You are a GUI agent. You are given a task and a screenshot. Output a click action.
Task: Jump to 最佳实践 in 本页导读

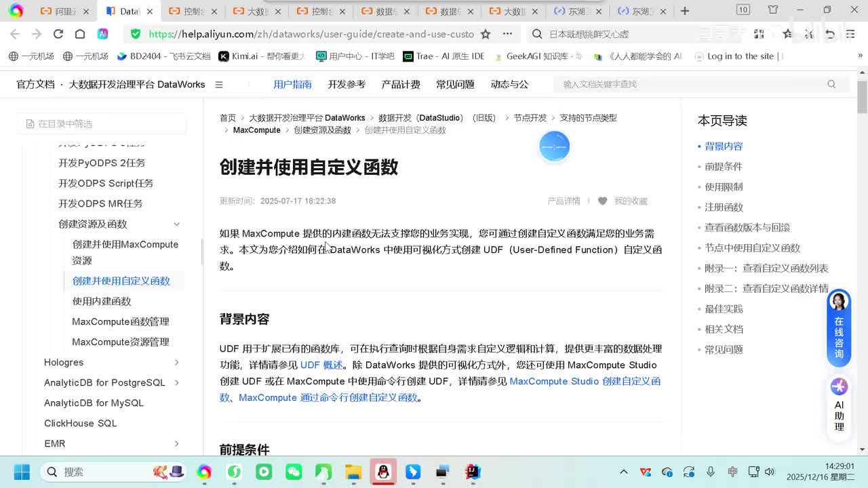tap(724, 308)
